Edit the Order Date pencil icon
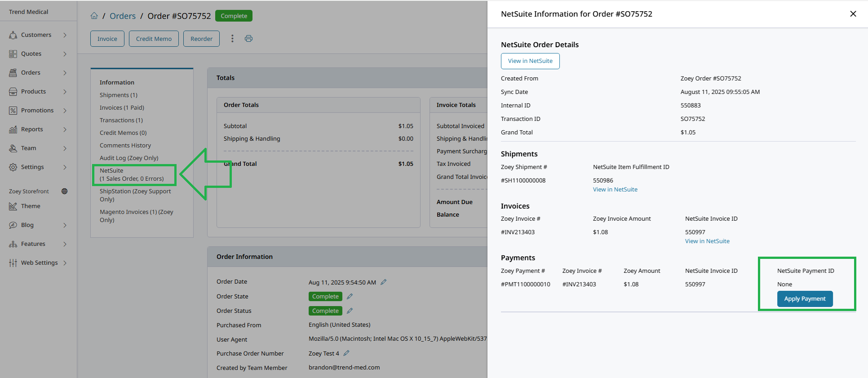Viewport: 868px width, 378px height. pos(383,282)
